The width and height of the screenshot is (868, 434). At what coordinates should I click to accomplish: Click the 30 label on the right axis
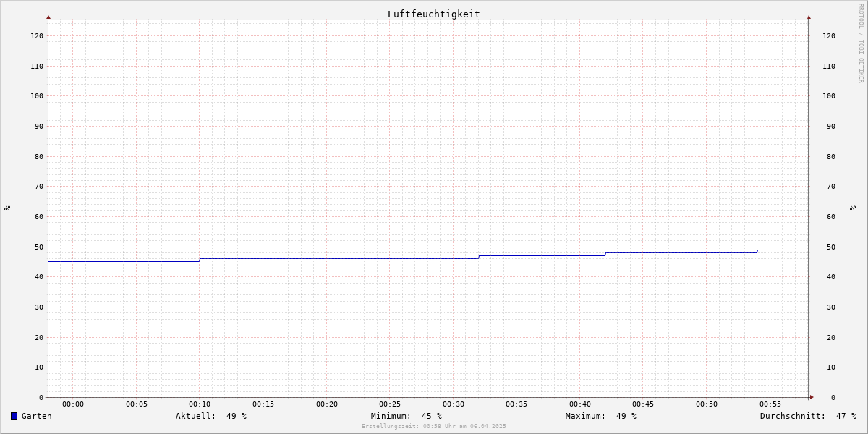[831, 307]
